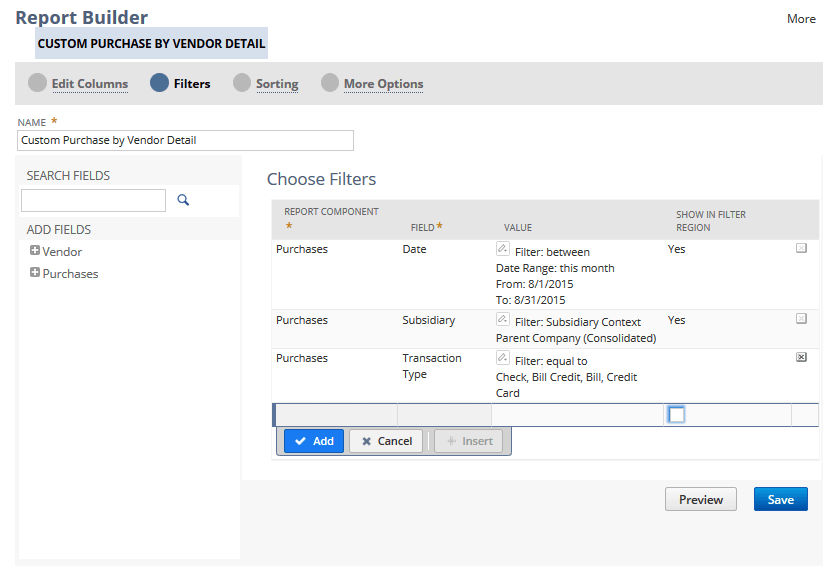
Task: Open the More menu link
Action: click(x=801, y=19)
